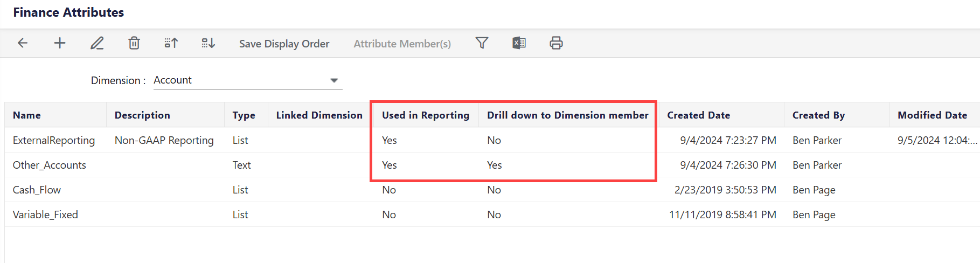Select the ExternalReporting row

click(x=54, y=141)
